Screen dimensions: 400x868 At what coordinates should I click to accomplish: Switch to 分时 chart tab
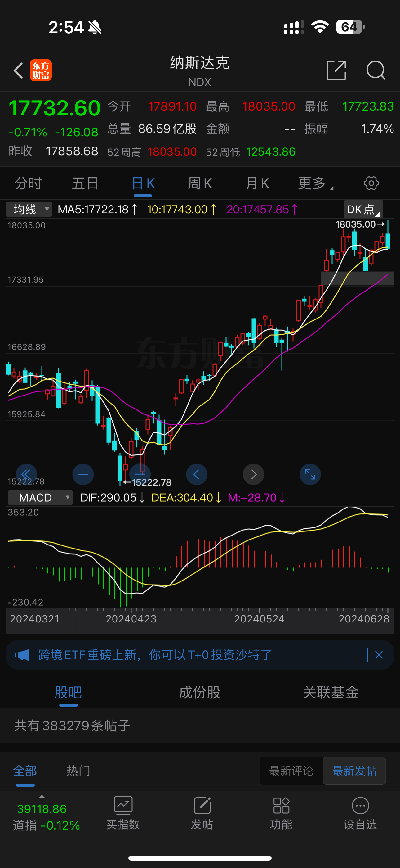[28, 183]
